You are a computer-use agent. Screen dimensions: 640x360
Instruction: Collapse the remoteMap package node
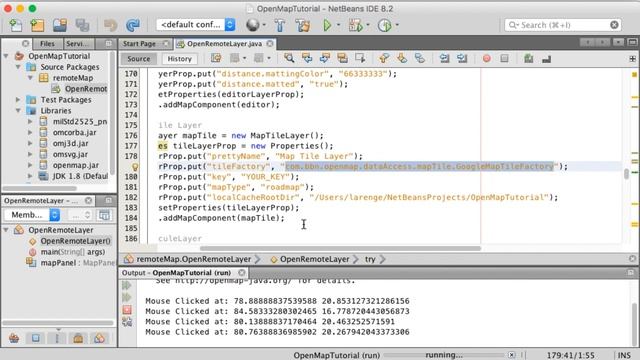30,78
